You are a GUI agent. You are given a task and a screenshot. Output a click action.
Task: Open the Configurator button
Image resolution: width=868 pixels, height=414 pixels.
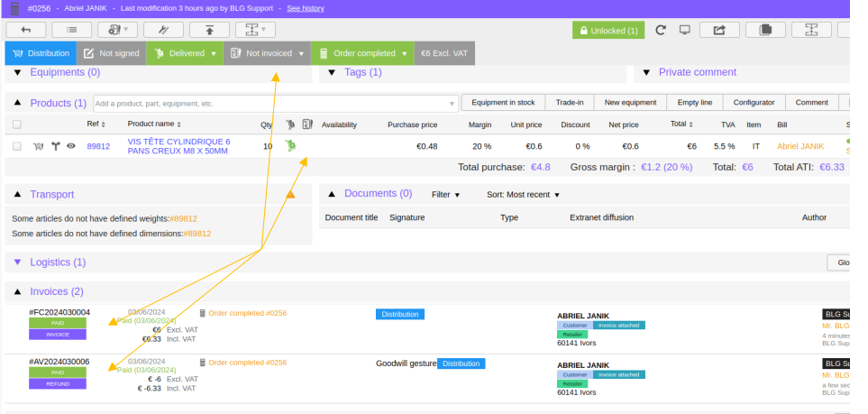click(x=754, y=103)
